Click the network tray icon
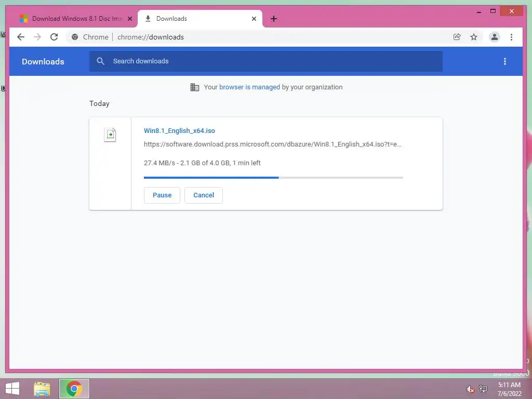This screenshot has height=399, width=532. (483, 389)
